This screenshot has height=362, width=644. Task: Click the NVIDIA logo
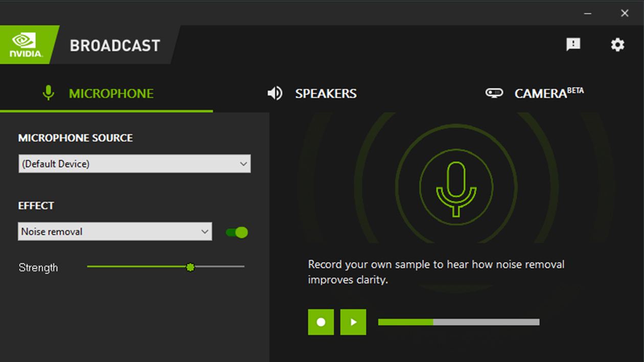tap(27, 45)
